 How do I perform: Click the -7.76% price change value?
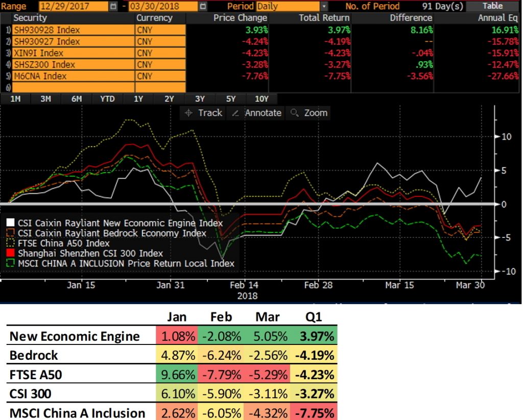point(255,76)
